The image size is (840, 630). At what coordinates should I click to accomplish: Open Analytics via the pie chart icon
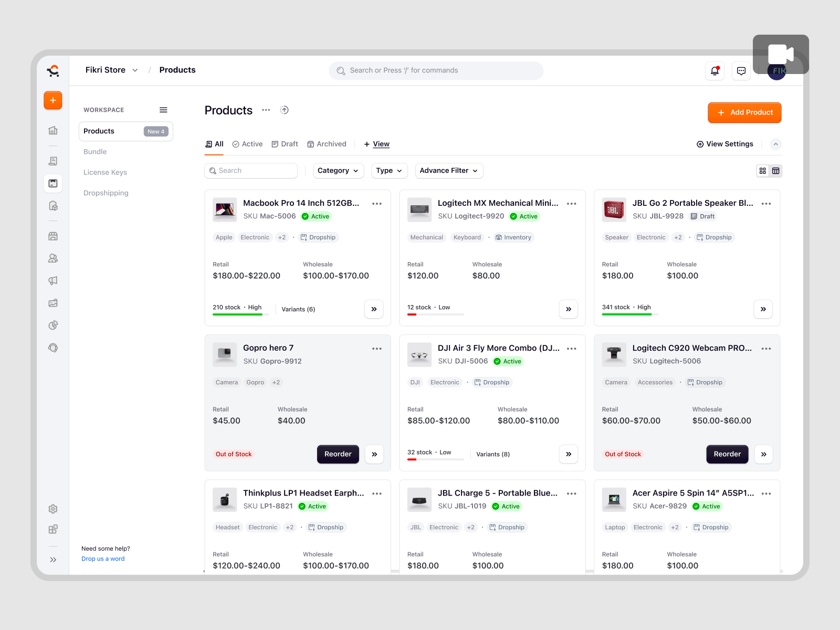tap(52, 325)
